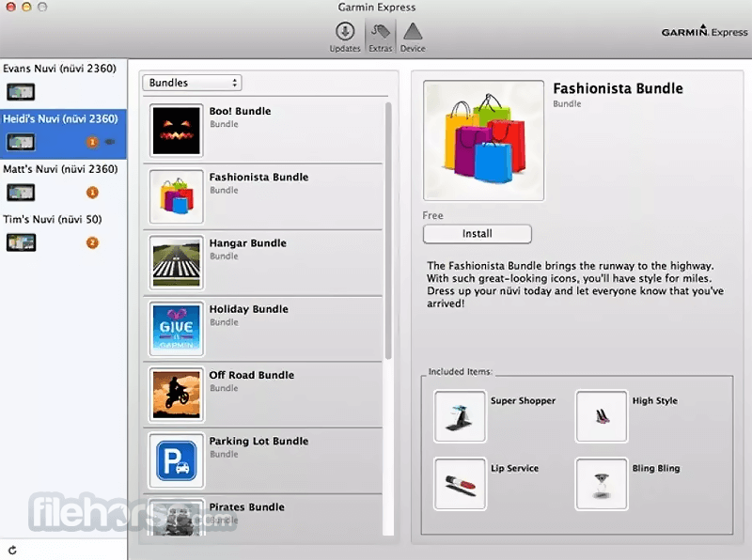Click the Fashionista Bundle list title
This screenshot has width=752, height=560.
point(258,177)
